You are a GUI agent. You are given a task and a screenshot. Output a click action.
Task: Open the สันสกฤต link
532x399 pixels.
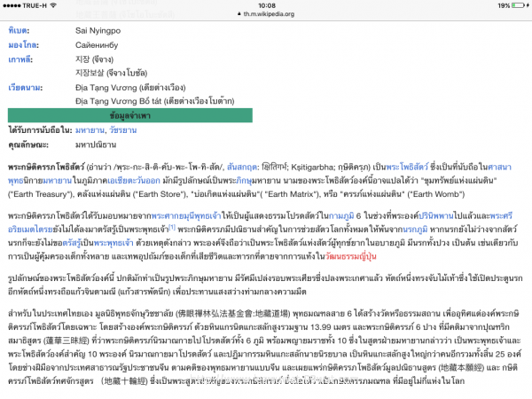point(242,167)
